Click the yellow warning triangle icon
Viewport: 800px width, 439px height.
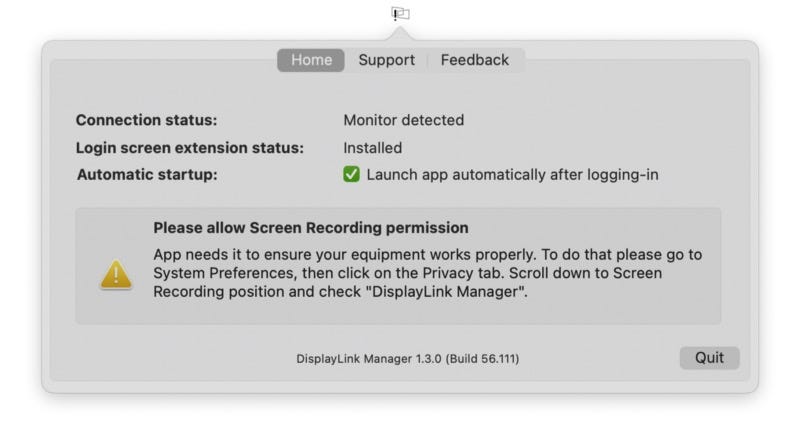(x=116, y=275)
